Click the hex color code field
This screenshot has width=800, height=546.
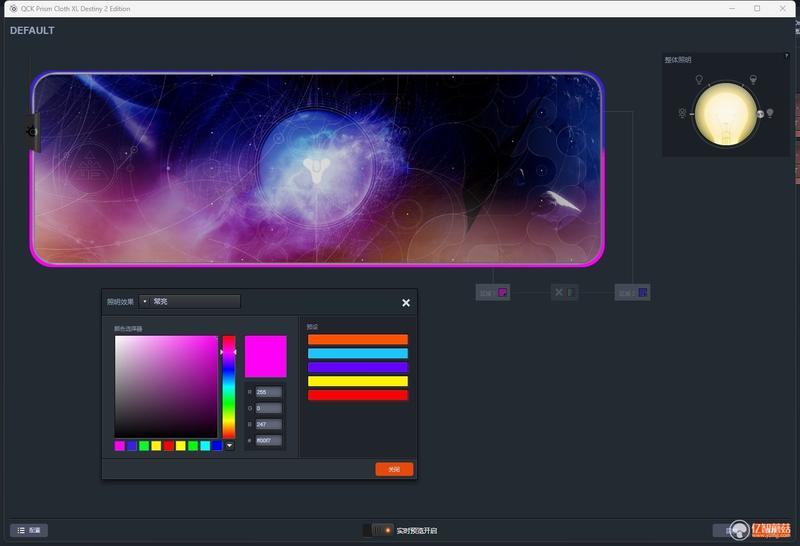268,440
